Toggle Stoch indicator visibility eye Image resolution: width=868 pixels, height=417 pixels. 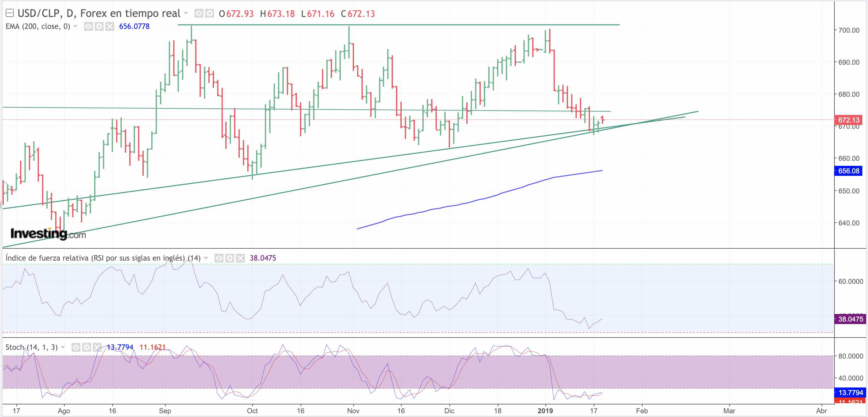[x=76, y=347]
